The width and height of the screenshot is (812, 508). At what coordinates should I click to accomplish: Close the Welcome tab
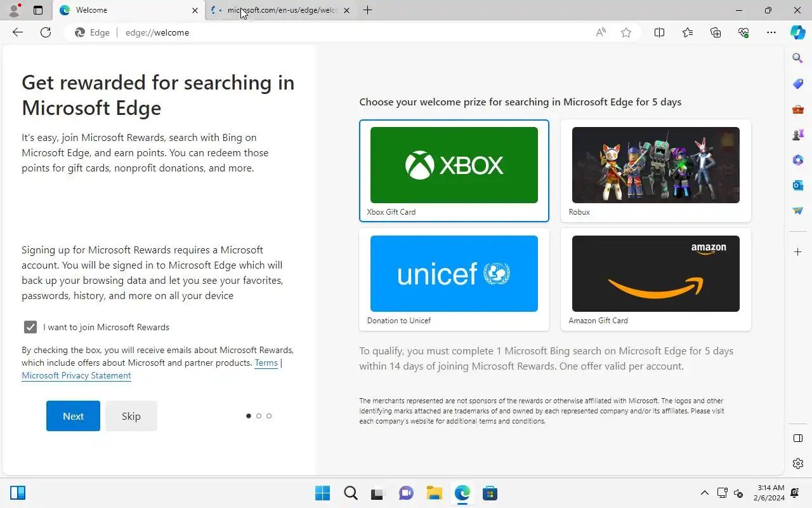tap(195, 10)
